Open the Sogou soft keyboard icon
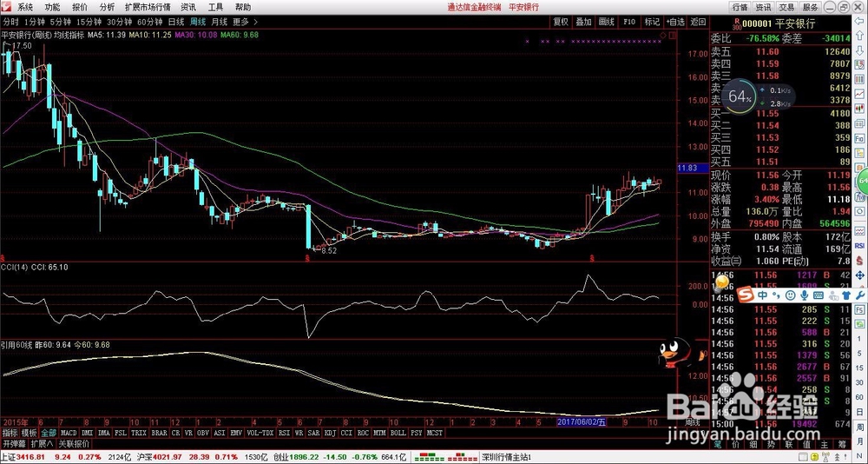The width and height of the screenshot is (868, 464). coord(819,295)
